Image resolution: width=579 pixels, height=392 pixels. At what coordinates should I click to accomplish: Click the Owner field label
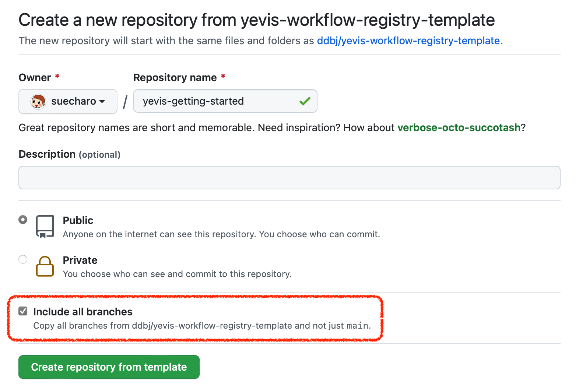35,77
